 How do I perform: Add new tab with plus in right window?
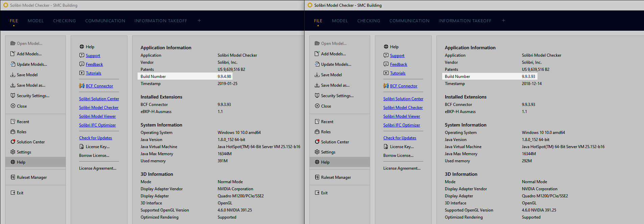tap(504, 21)
